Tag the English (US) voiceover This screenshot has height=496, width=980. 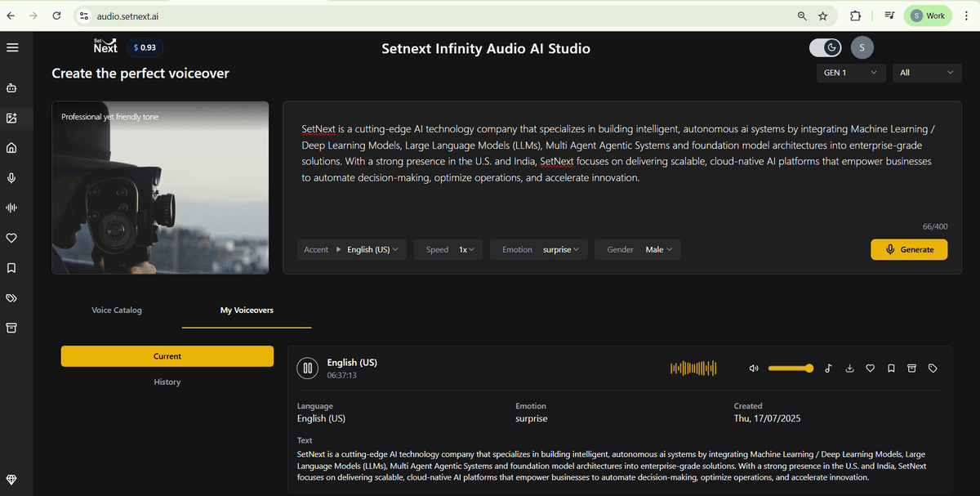click(933, 369)
